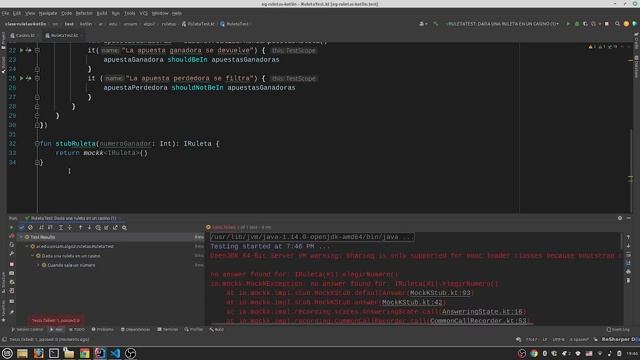Open the Refactor menu
The height and width of the screenshot is (360, 640).
(x=84, y=13)
